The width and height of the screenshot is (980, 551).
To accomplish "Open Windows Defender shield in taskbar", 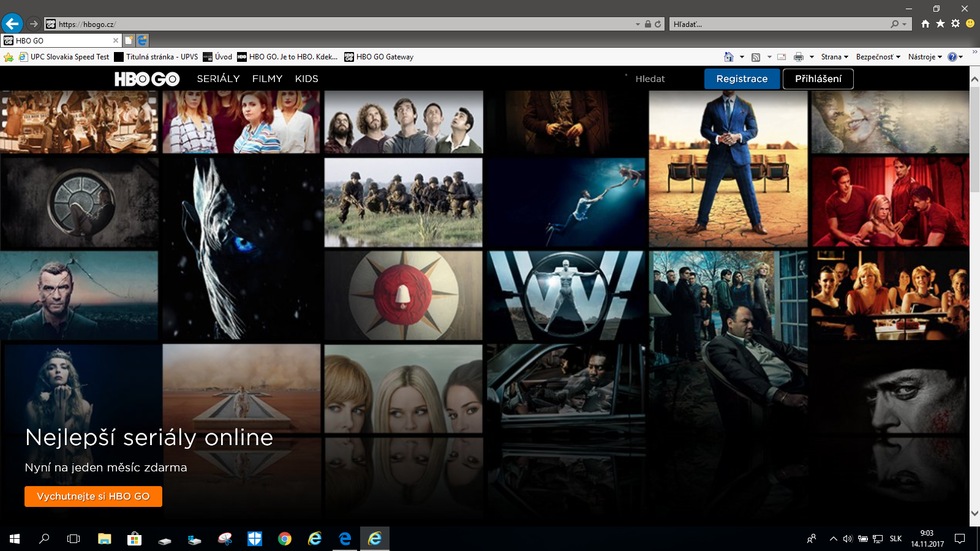I will coord(255,539).
